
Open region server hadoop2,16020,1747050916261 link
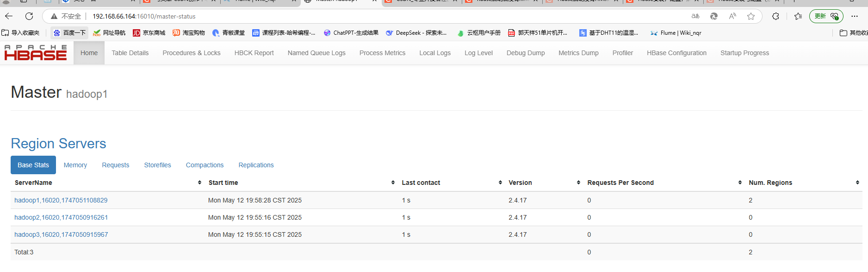pos(61,217)
